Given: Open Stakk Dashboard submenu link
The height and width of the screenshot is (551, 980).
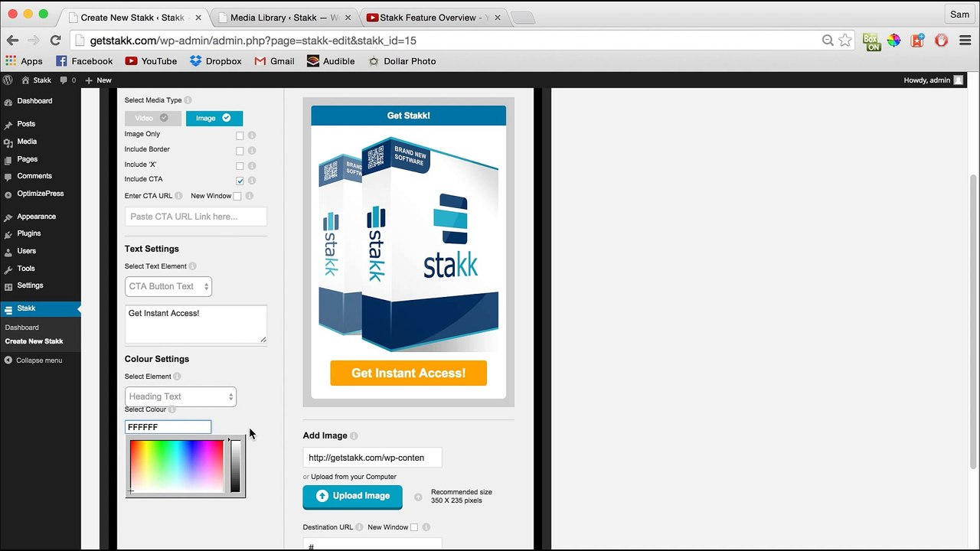Looking at the screenshot, I should coord(22,328).
